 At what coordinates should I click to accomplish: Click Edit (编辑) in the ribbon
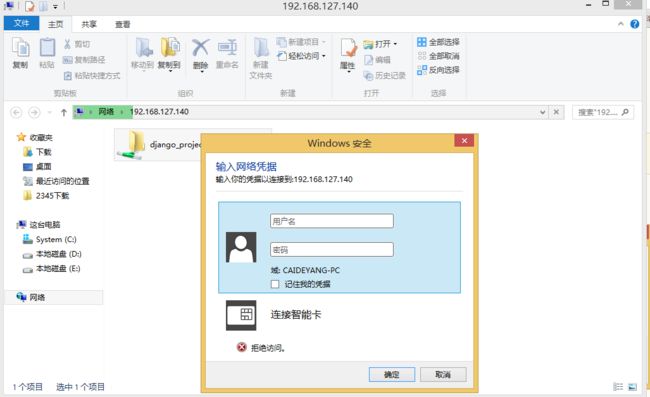[377, 60]
